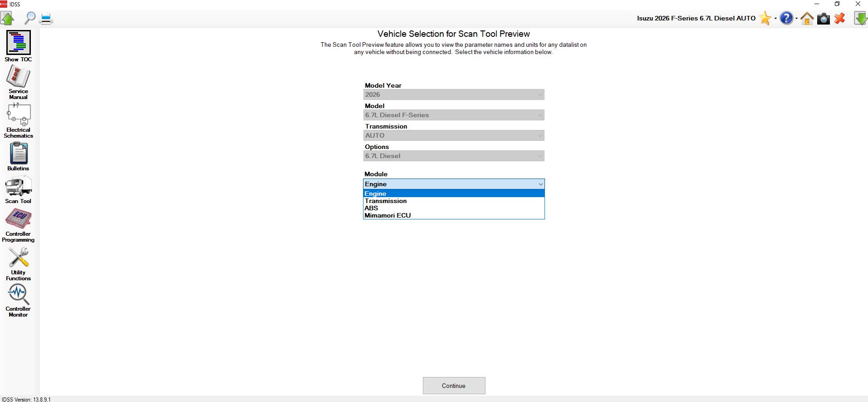This screenshot has height=402, width=868.
Task: Open the Service Manual
Action: pos(18,82)
